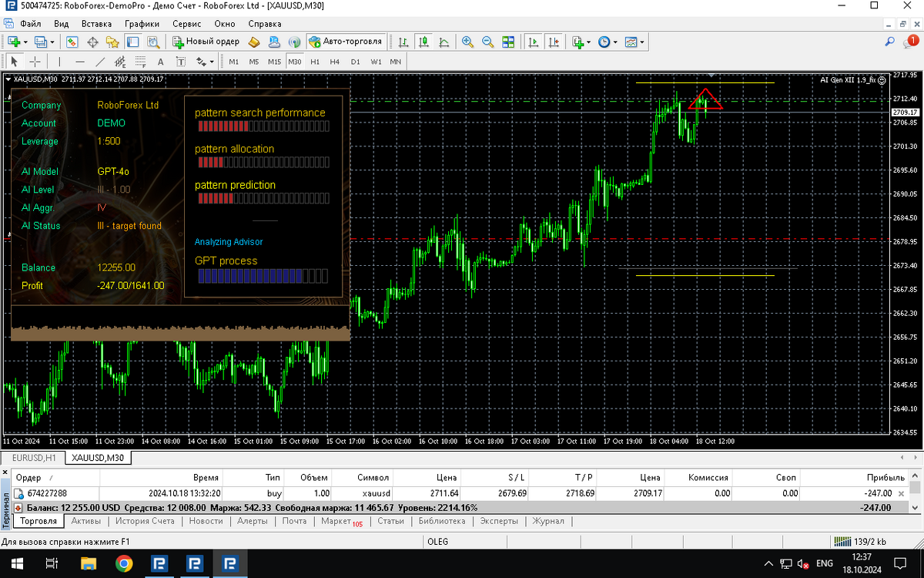Open the Графики menu
The height and width of the screenshot is (578, 924).
click(x=142, y=24)
